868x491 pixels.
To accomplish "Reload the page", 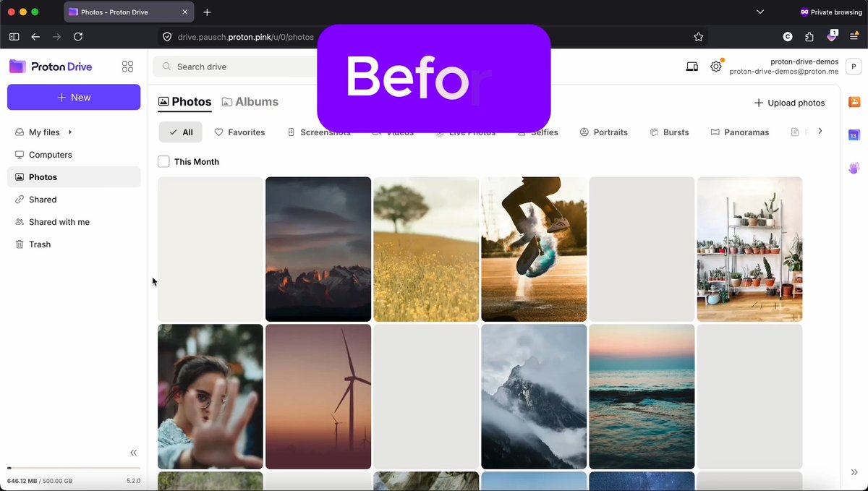I will (x=78, y=37).
